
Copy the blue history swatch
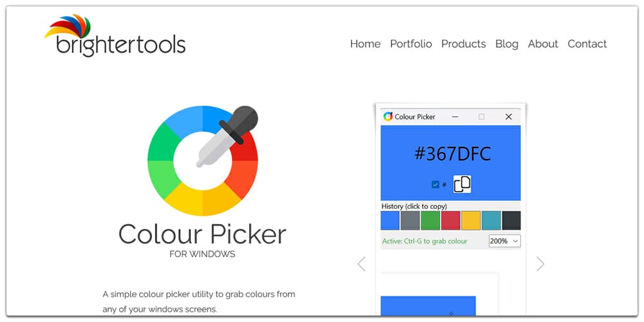(x=390, y=220)
